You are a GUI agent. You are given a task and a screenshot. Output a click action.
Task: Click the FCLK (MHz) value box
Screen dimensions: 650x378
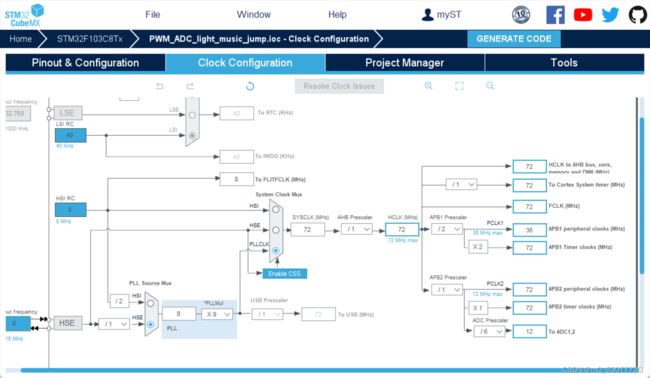529,206
